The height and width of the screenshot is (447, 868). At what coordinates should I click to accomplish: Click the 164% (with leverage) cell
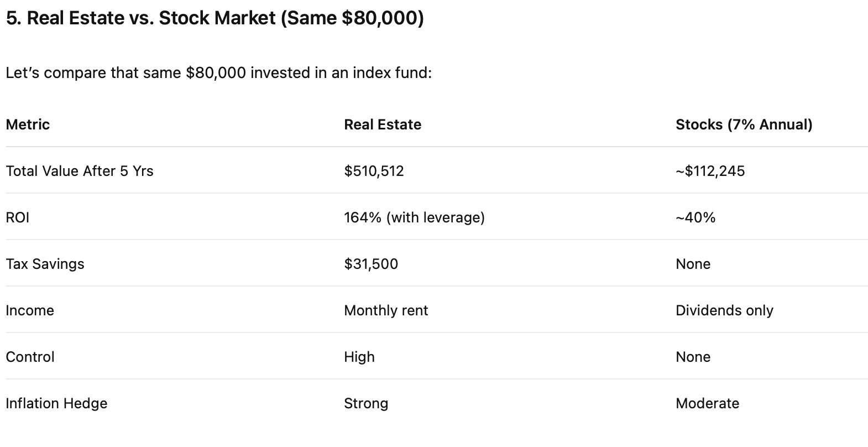coord(414,217)
